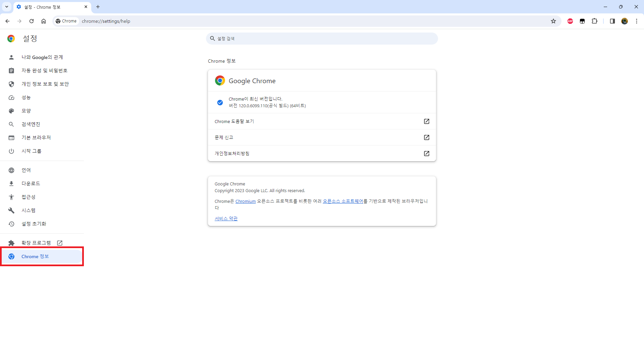Click the external link icon on 문제 신고 row
This screenshot has width=644, height=346.
tap(427, 137)
